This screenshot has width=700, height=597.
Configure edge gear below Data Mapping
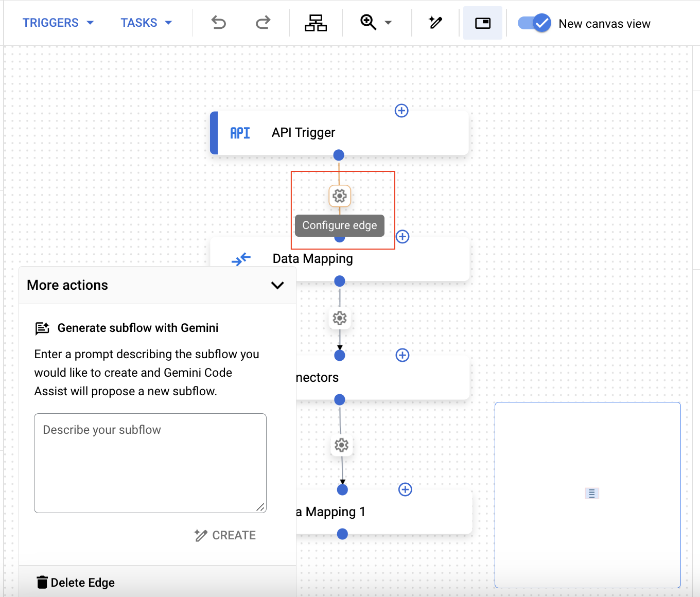pos(340,318)
